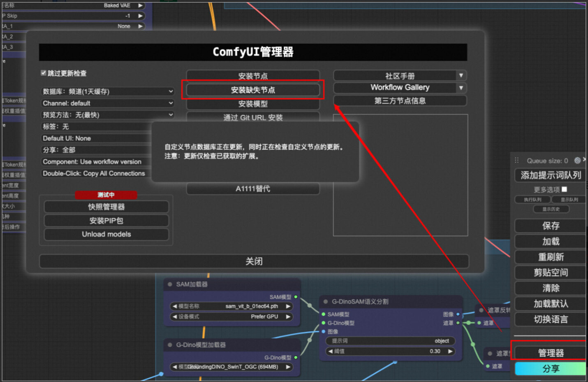Click the 安装缺失节点 button
This screenshot has height=382, width=588.
point(253,90)
